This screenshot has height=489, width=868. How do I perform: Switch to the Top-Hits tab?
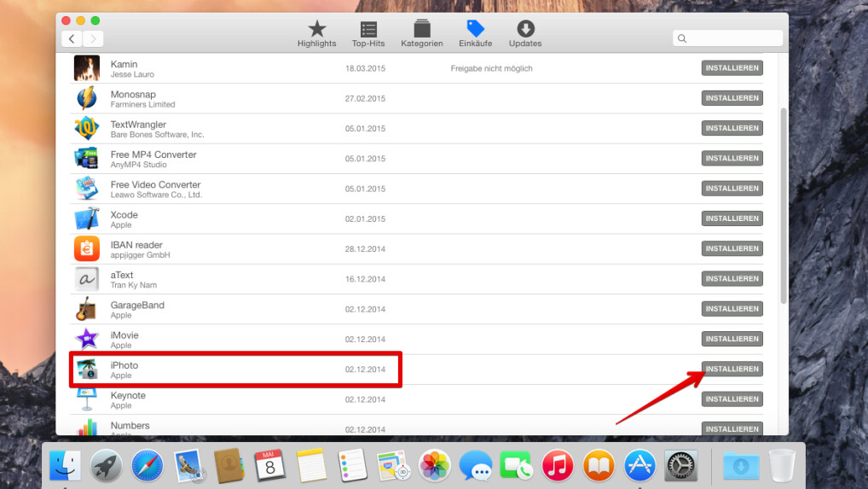coord(368,34)
